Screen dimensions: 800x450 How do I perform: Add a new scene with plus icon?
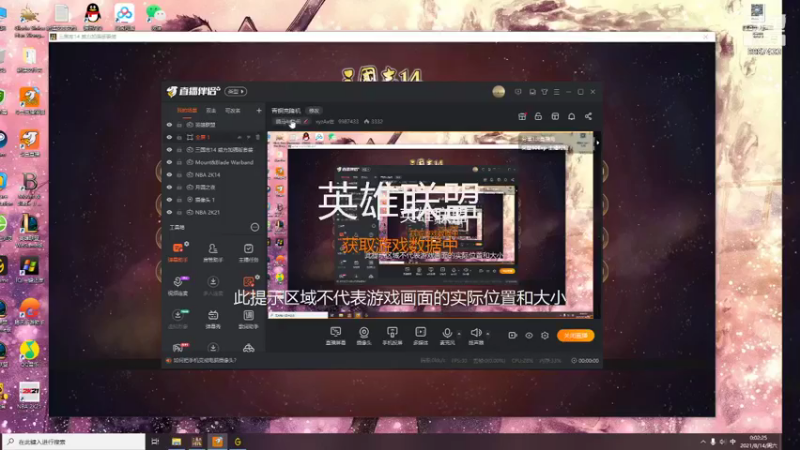click(x=259, y=110)
